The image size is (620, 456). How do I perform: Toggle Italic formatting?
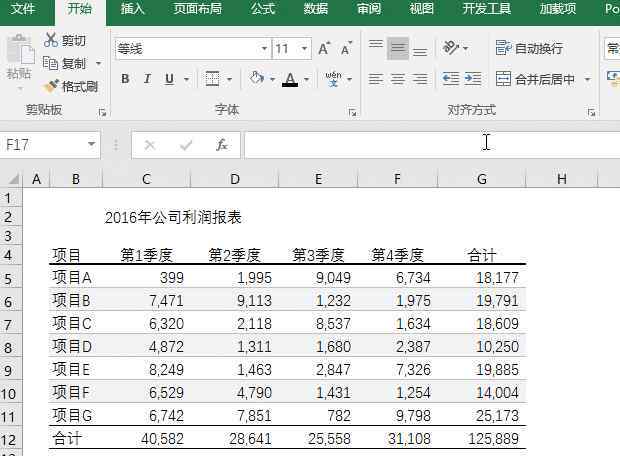[x=147, y=79]
